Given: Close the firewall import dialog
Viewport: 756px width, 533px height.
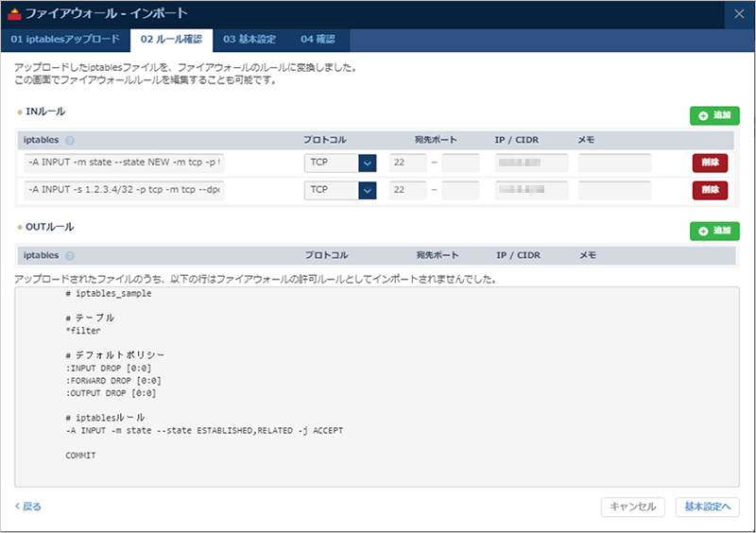Looking at the screenshot, I should [x=739, y=14].
